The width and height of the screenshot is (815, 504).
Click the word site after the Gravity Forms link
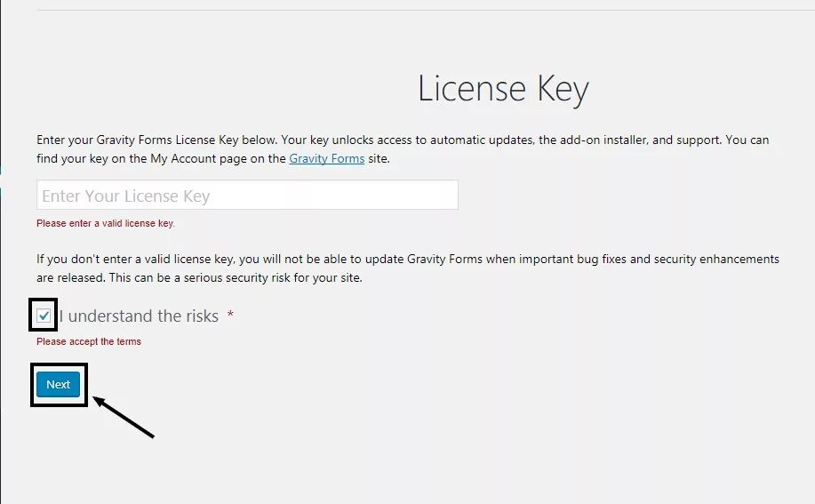point(378,158)
